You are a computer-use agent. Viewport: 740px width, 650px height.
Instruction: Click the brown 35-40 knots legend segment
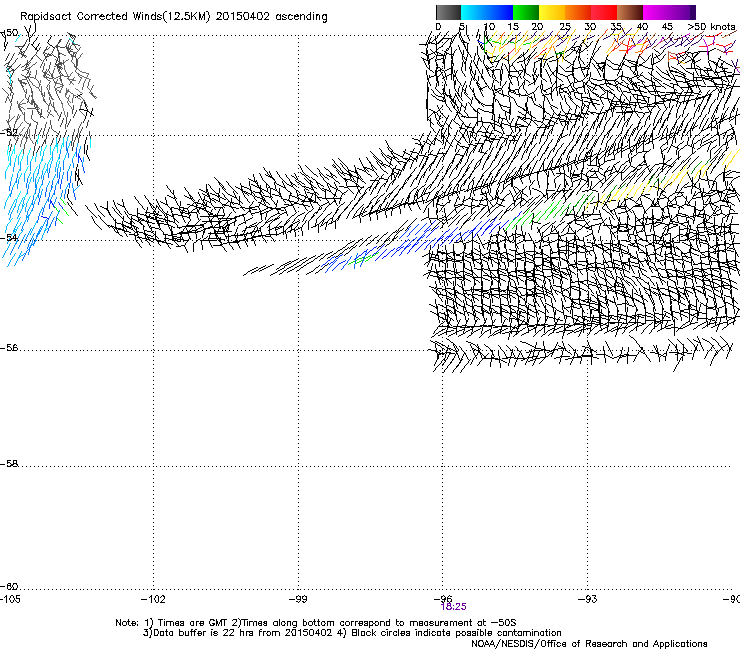(630, 12)
